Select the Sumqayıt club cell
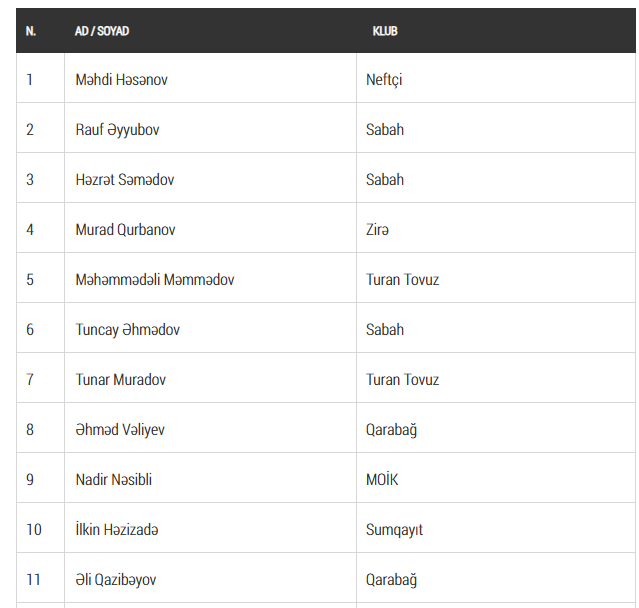Screen dimensions: 639x608 395,529
